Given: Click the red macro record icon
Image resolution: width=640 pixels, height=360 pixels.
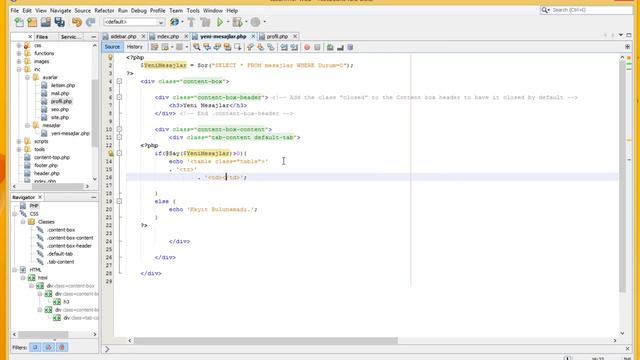Looking at the screenshot, I should click(307, 47).
